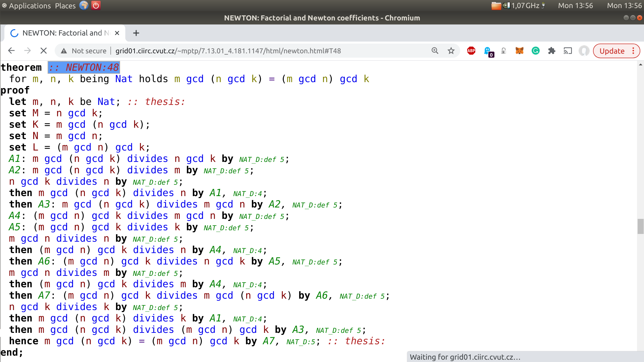This screenshot has height=362, width=644.
Task: Open the Chrome three-dot menu
Action: pos(633,51)
